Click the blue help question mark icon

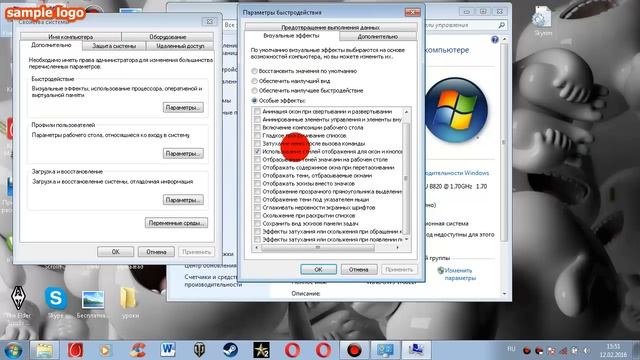(495, 40)
